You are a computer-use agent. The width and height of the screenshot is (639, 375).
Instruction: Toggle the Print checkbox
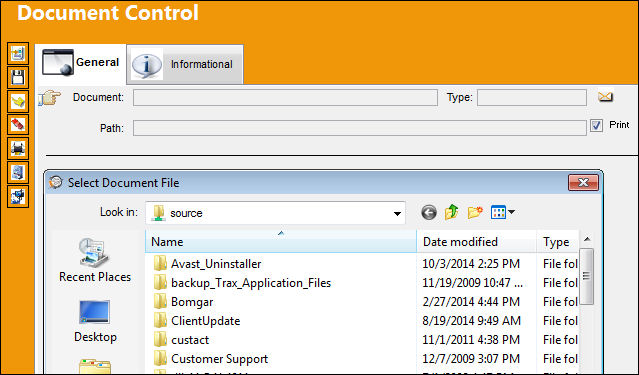pos(596,126)
